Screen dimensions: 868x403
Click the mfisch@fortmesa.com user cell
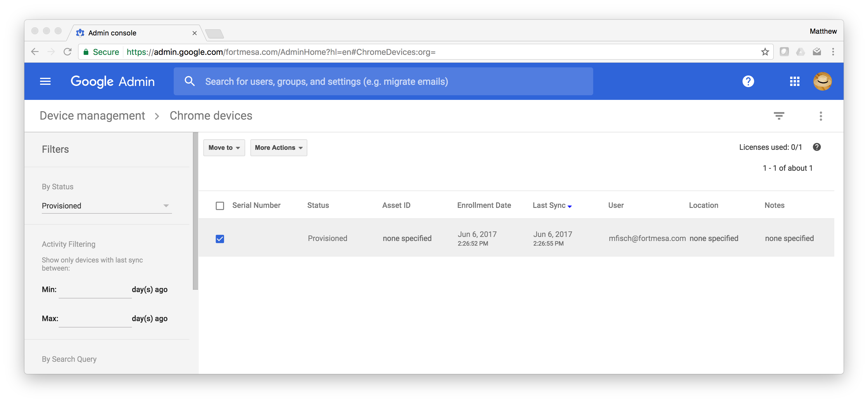647,238
